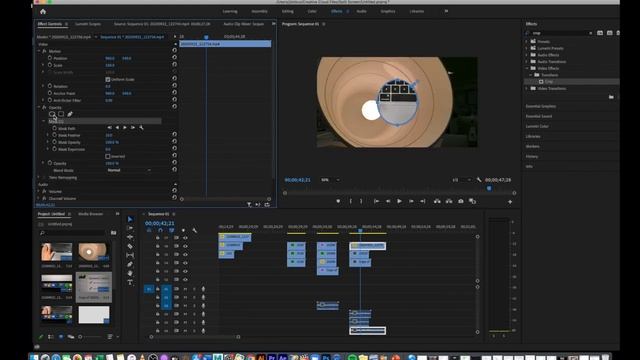Viewport: 640px width, 360px height.
Task: Add marker in Program monitor
Action: tap(338, 201)
